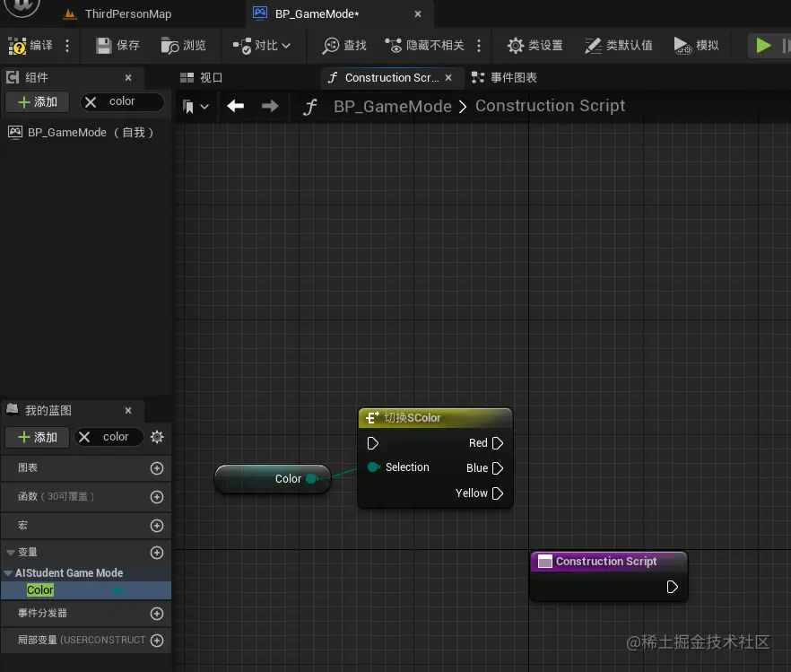Save the blueprint with 保存

[117, 46]
